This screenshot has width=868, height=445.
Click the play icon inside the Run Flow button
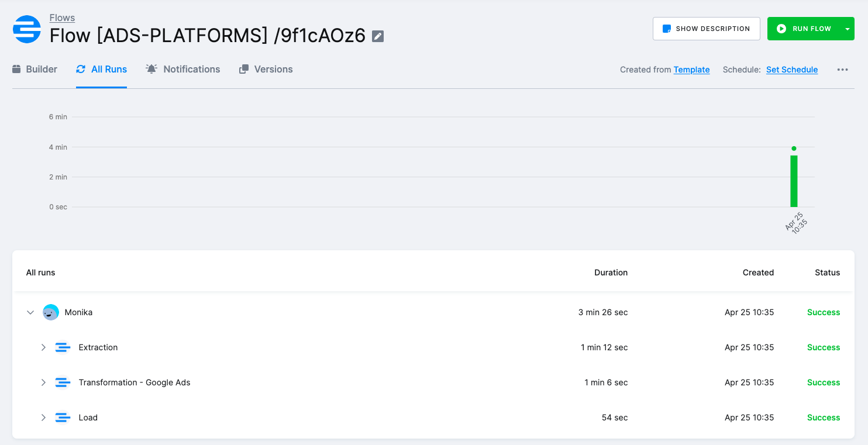[x=782, y=28]
